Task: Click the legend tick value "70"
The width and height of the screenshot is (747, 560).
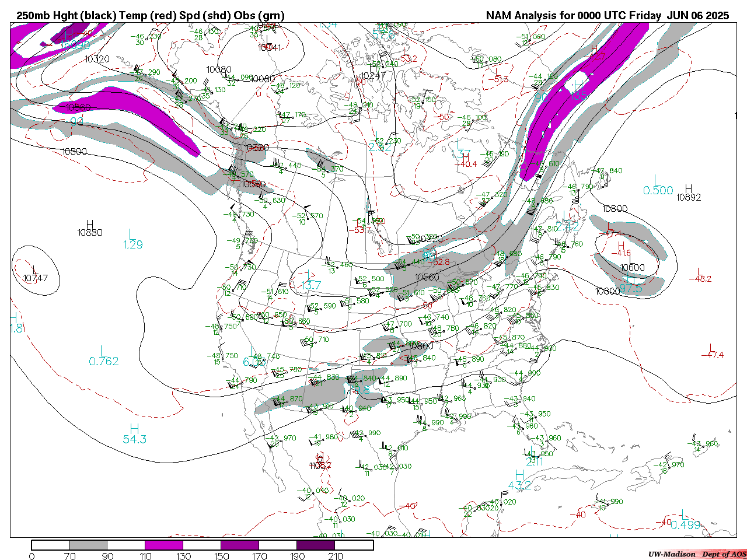Action: pos(69,556)
